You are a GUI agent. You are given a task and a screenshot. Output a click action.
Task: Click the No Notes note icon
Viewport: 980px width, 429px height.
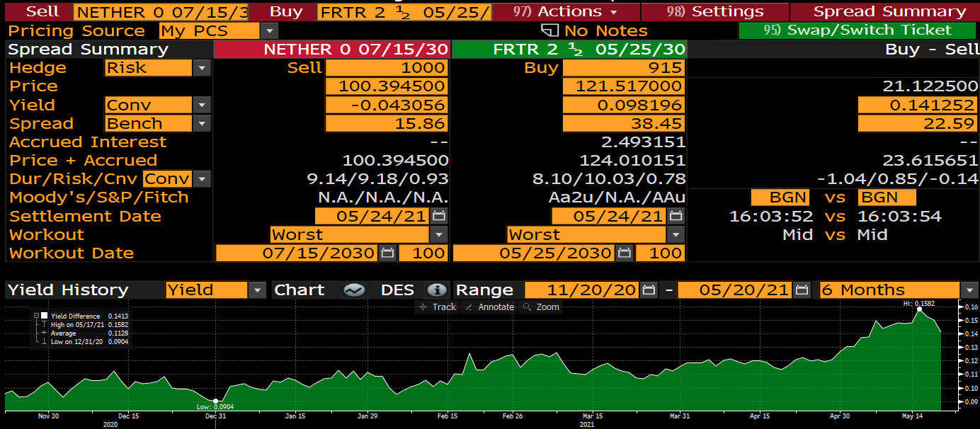coord(550,30)
